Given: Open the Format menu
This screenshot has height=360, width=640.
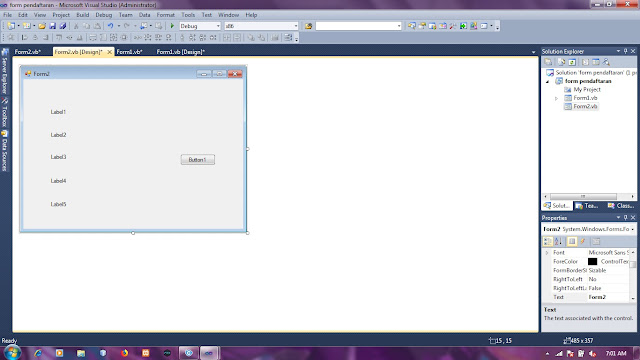Looking at the screenshot, I should pyautogui.click(x=165, y=15).
